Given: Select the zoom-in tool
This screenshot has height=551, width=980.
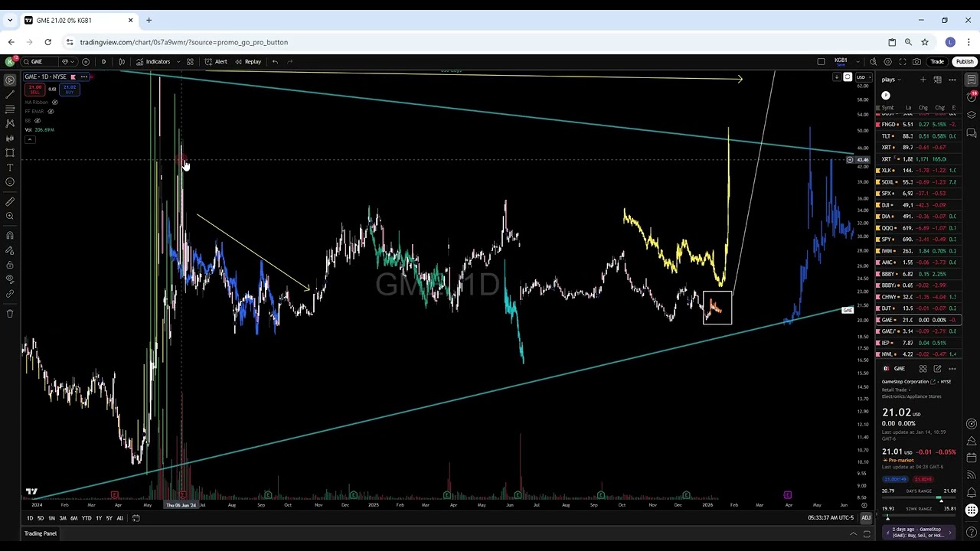Looking at the screenshot, I should 10,216.
